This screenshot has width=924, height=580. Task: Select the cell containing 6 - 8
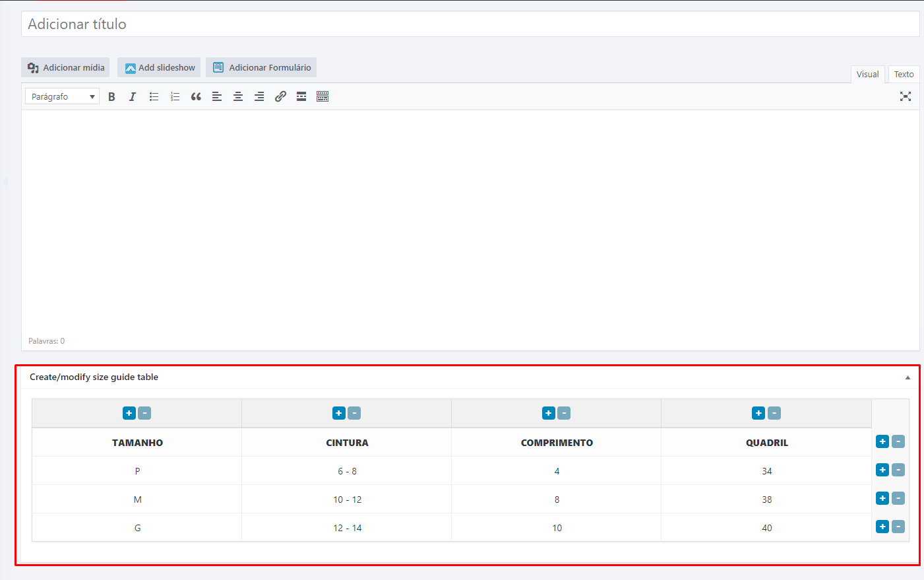347,471
